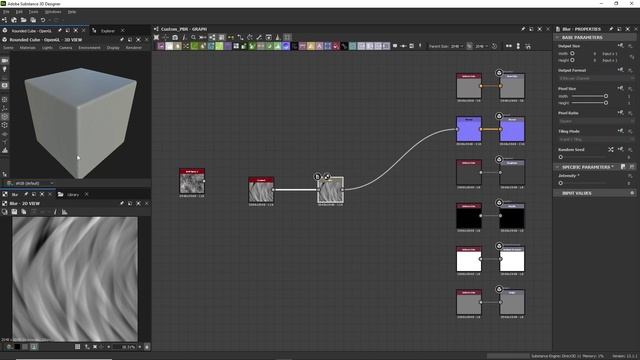
Task: Open the Materials menu in 3D view
Action: [28, 48]
